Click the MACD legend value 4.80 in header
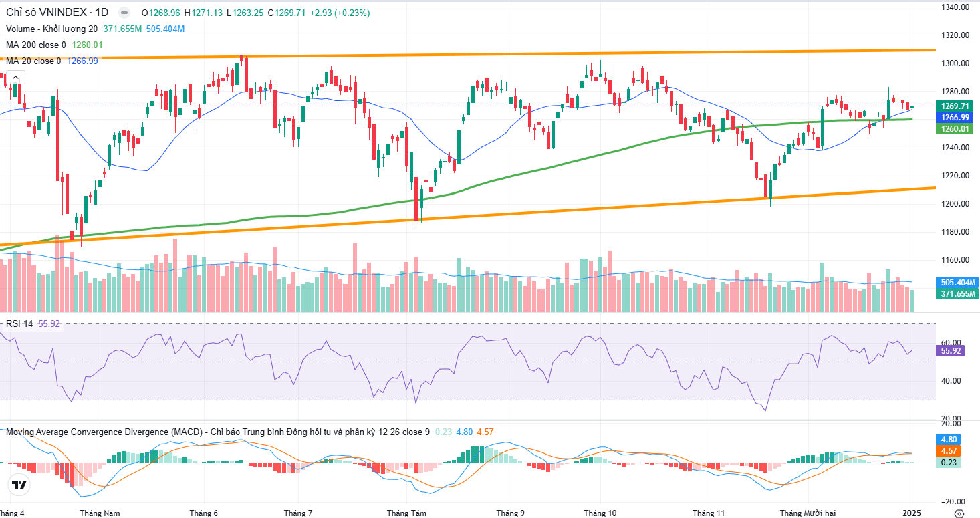 coord(465,432)
